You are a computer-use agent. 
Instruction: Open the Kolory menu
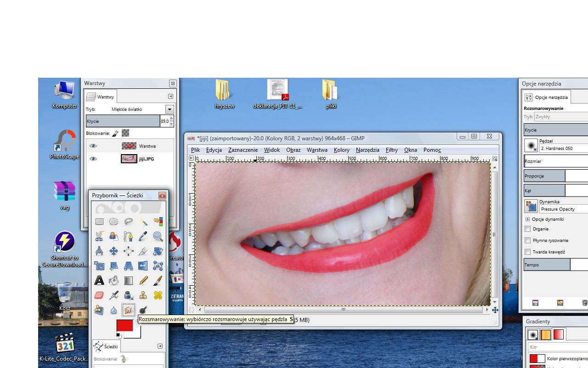tap(341, 150)
